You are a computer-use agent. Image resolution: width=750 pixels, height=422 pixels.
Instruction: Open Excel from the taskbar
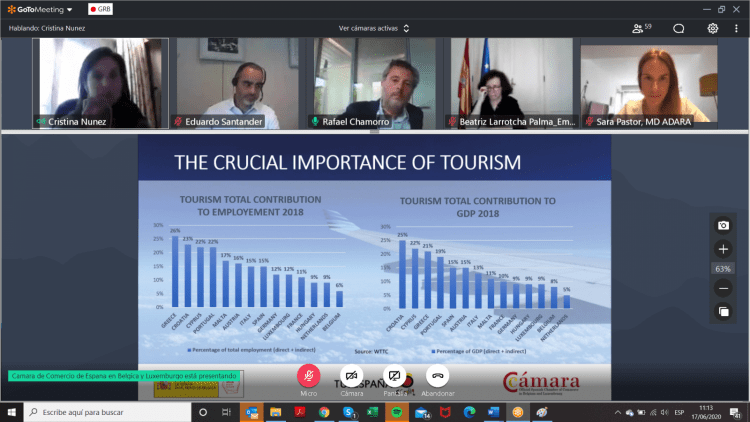373,412
